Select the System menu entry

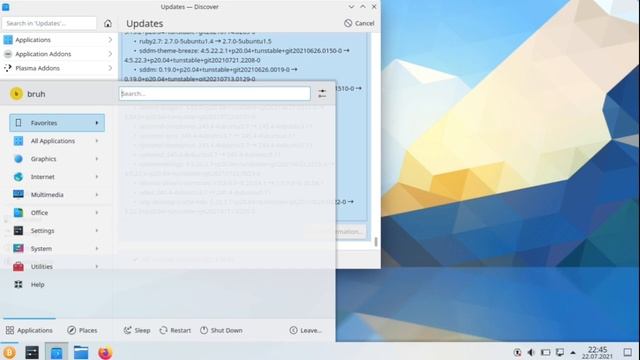[57, 249]
